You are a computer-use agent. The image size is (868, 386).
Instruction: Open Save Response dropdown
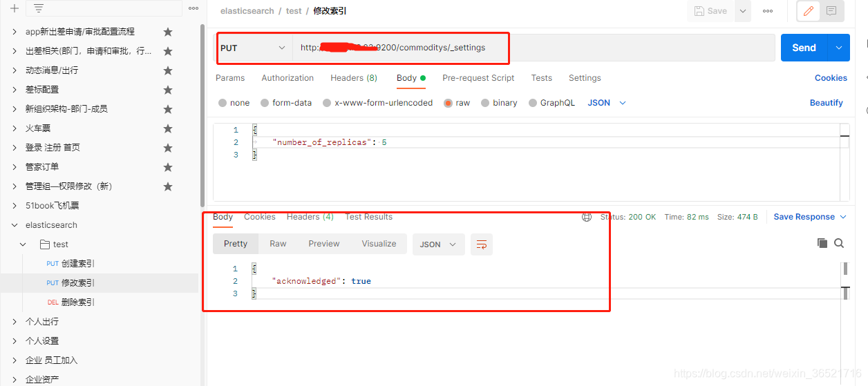click(810, 217)
